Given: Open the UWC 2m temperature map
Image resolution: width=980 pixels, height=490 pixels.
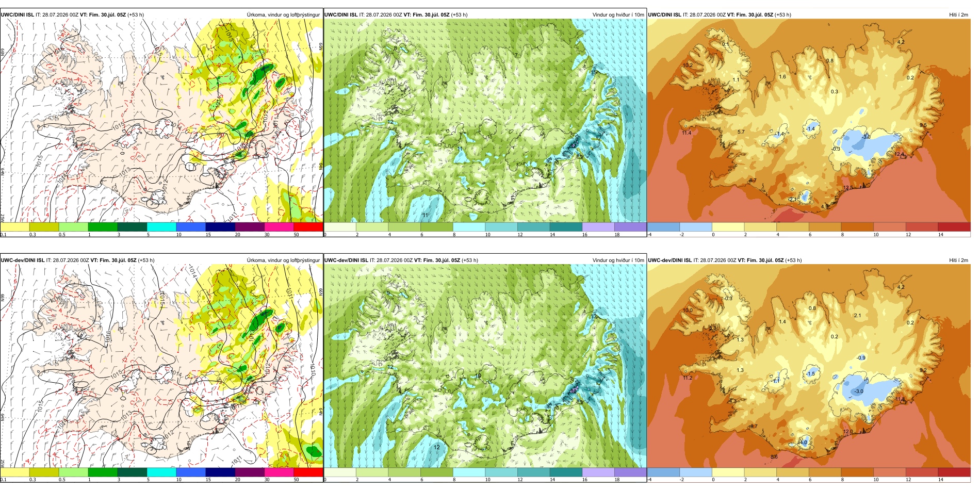Looking at the screenshot, I should point(809,121).
